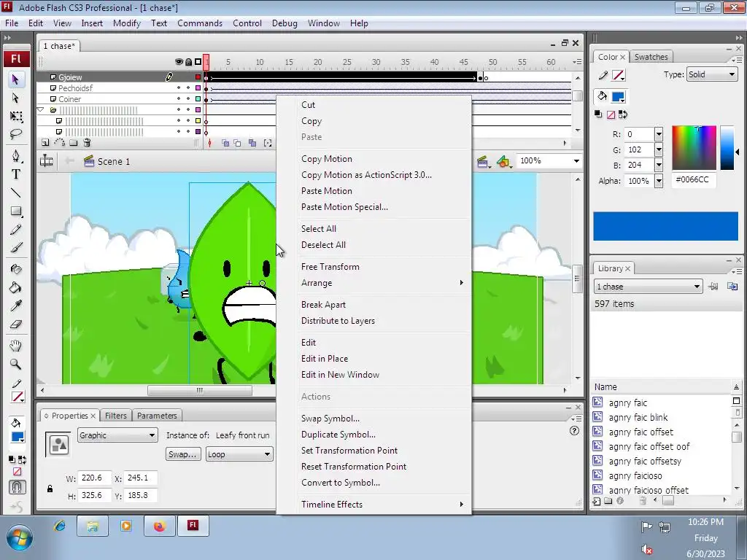Click Insert Layer icon below layers
This screenshot has height=560, width=747.
(44, 143)
